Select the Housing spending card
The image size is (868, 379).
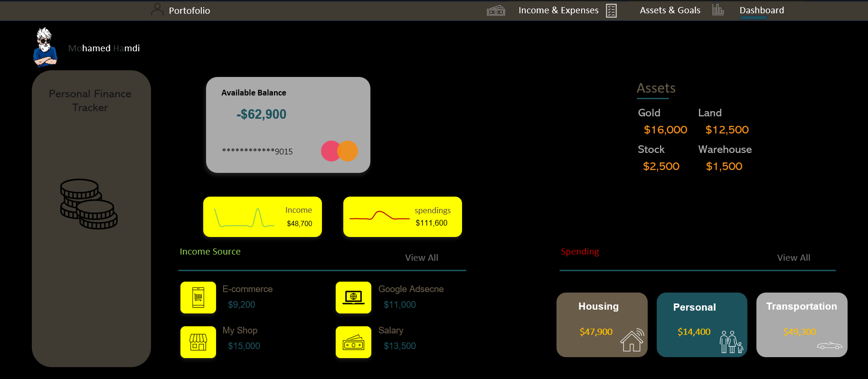[x=602, y=325]
